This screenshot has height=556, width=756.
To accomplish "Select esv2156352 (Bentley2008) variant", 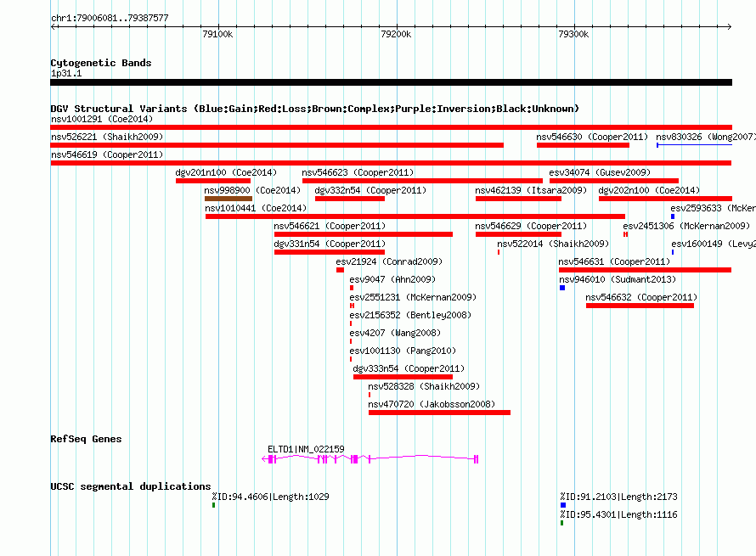I will click(351, 323).
